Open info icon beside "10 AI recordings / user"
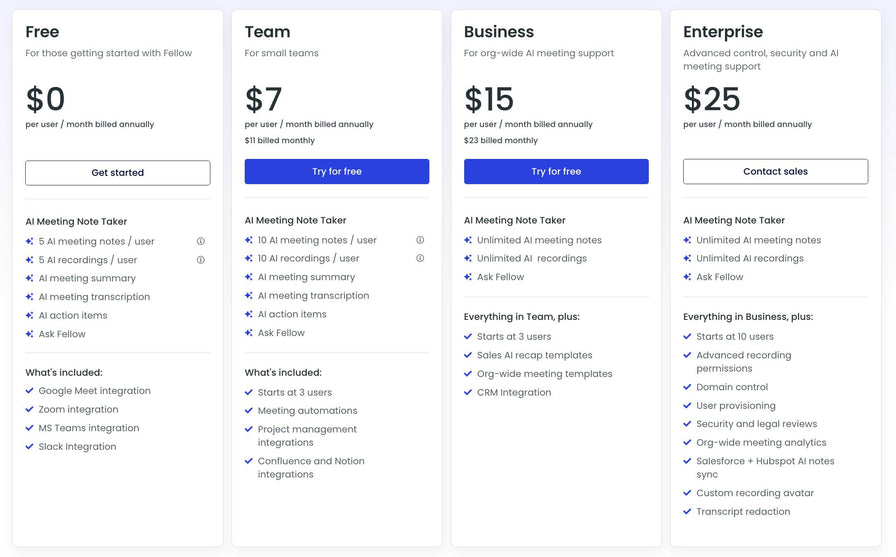This screenshot has width=896, height=557. point(420,258)
